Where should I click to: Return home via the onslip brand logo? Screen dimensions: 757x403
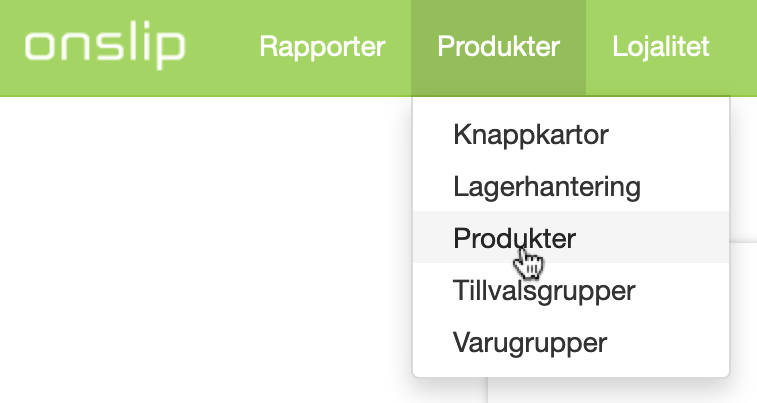click(x=105, y=46)
